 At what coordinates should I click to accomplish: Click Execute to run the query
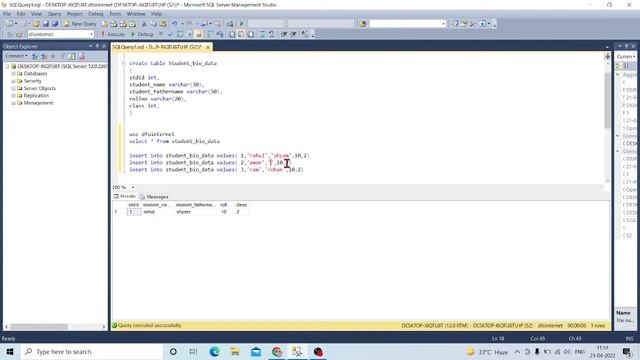pyautogui.click(x=113, y=34)
